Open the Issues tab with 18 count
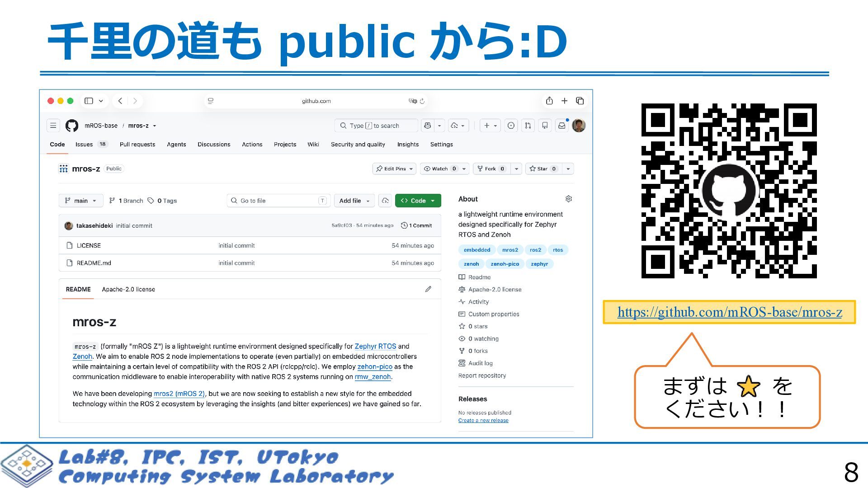The height and width of the screenshot is (488, 868). [x=91, y=144]
